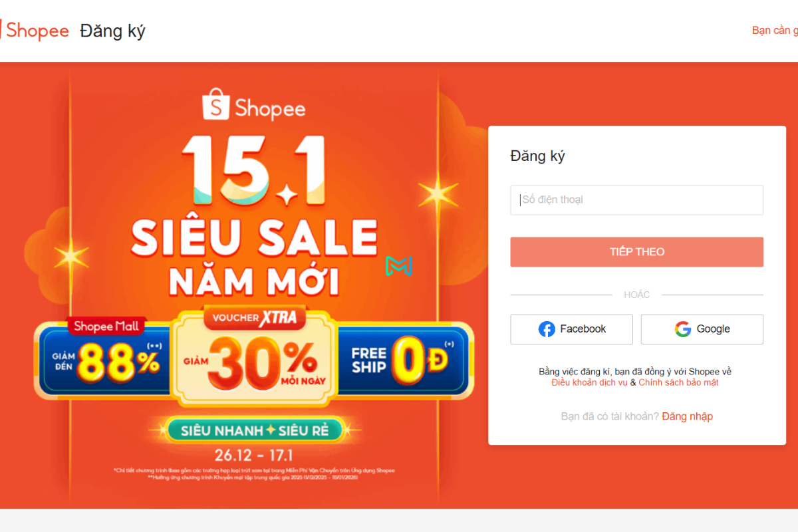Image resolution: width=798 pixels, height=532 pixels.
Task: Click the Google icon on the signup option
Action: [x=682, y=329]
